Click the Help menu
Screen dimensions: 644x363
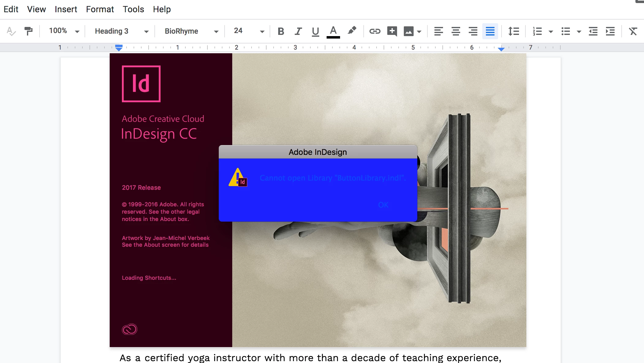point(162,9)
